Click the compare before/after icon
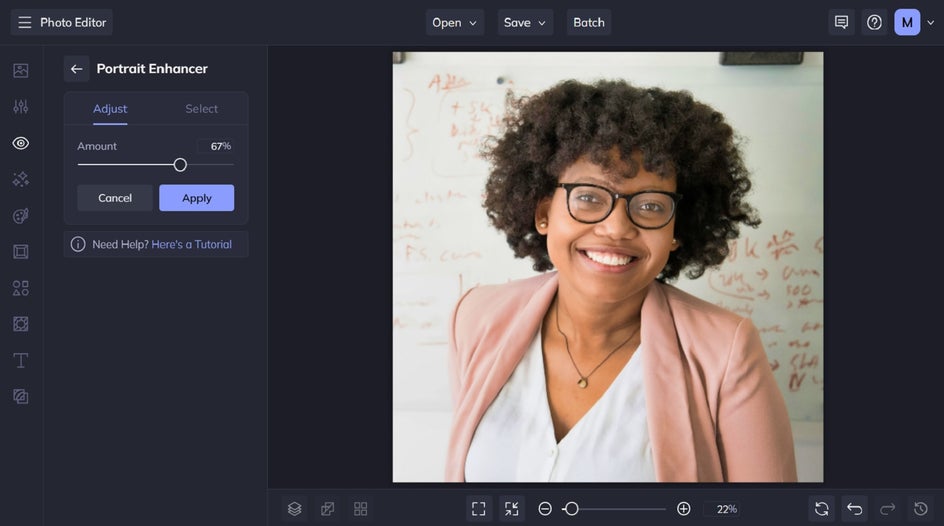 point(328,509)
